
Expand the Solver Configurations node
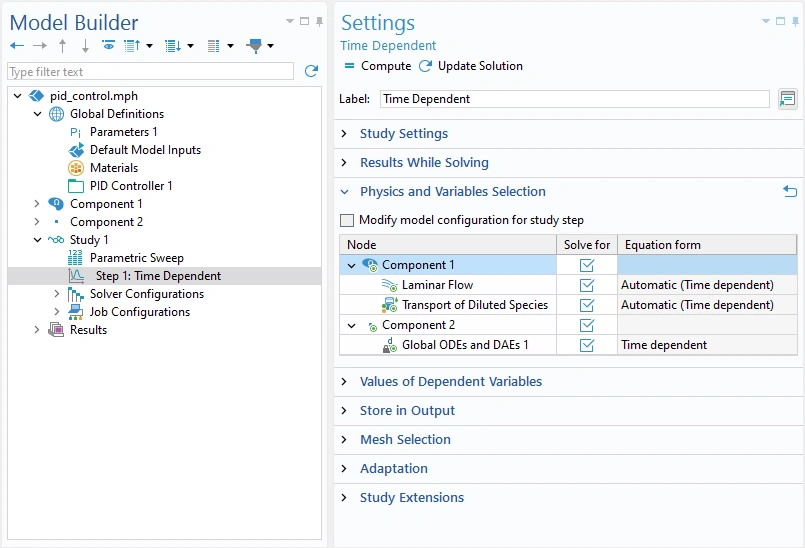[57, 294]
